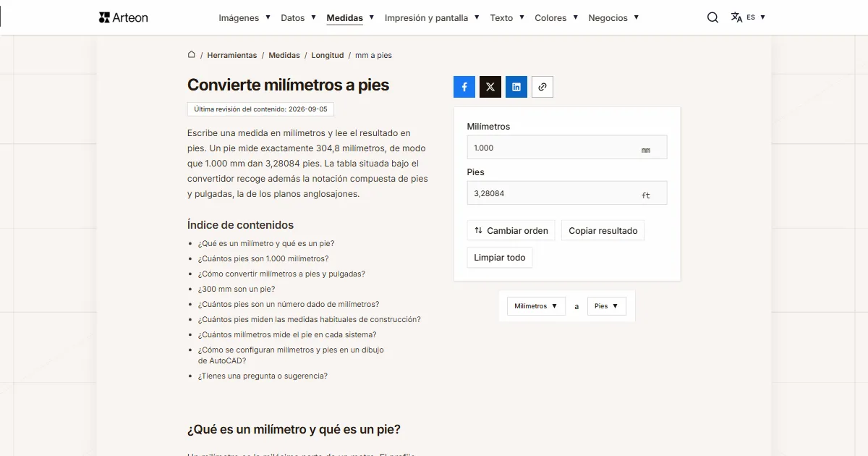Expand the Imágenes menu
The height and width of the screenshot is (456, 868).
point(244,17)
